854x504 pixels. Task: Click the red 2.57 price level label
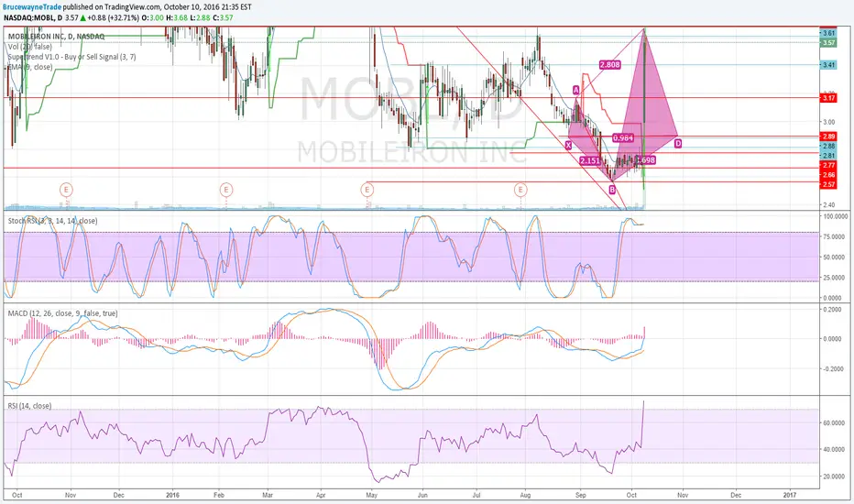pyautogui.click(x=828, y=185)
